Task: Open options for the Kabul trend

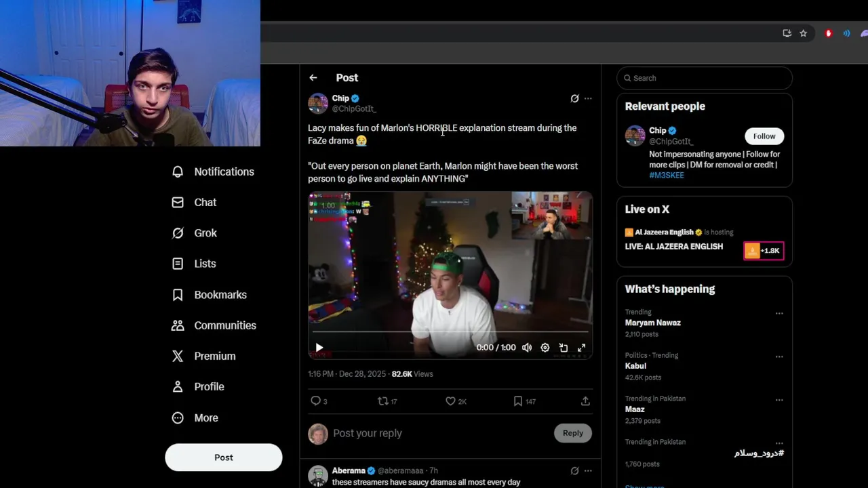Action: coord(779,357)
